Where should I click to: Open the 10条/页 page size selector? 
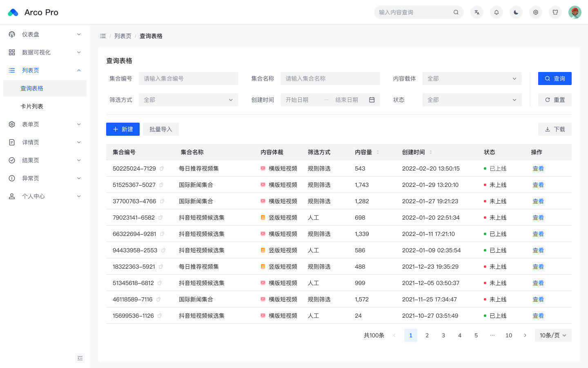pyautogui.click(x=553, y=335)
